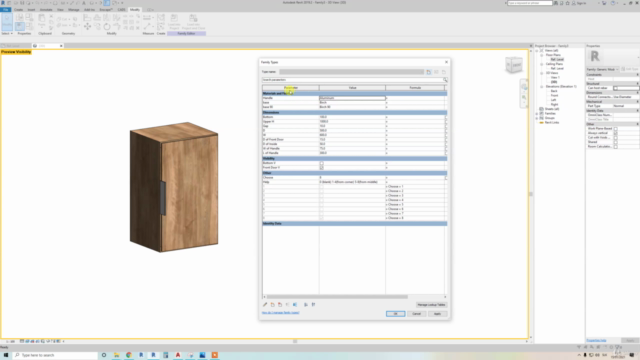The width and height of the screenshot is (640, 360).
Task: Click the New Type icon beside Type name
Action: [429, 72]
